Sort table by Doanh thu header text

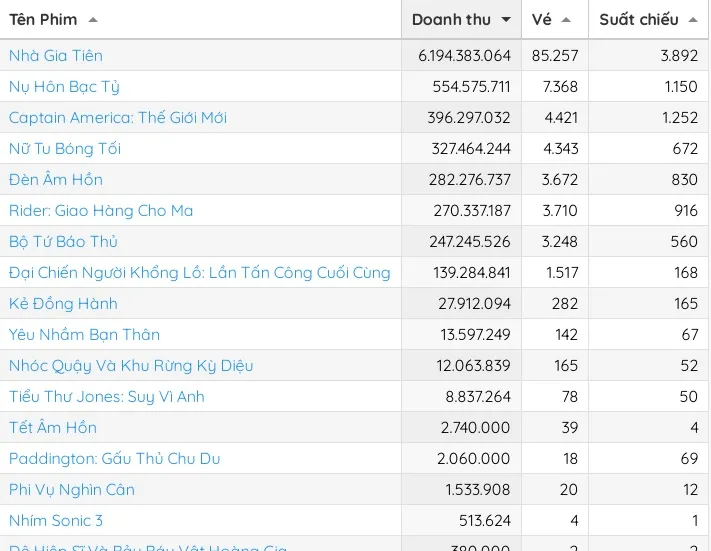click(451, 20)
